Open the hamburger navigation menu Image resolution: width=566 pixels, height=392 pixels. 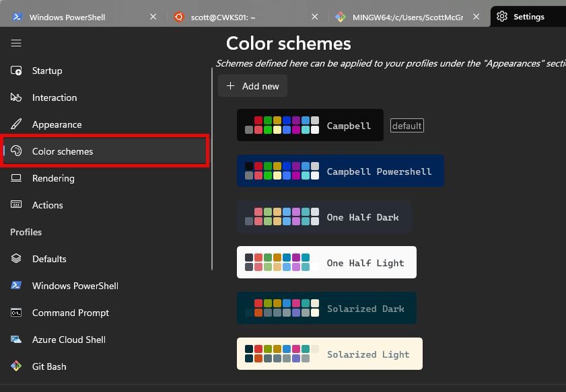click(16, 43)
